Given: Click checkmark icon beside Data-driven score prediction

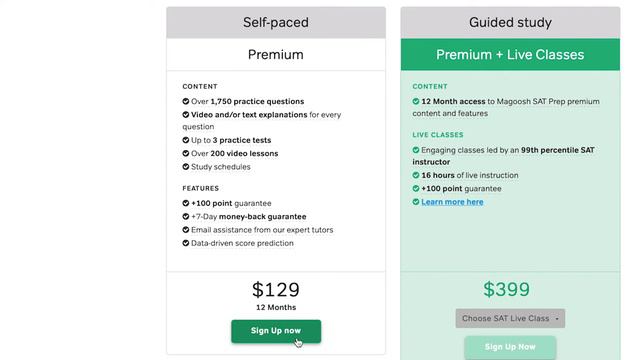Looking at the screenshot, I should [x=186, y=243].
